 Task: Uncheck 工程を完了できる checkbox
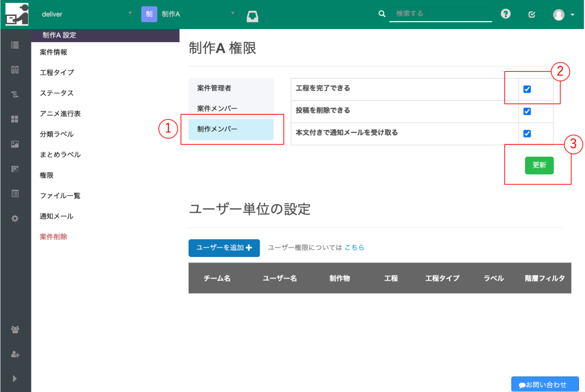(527, 89)
